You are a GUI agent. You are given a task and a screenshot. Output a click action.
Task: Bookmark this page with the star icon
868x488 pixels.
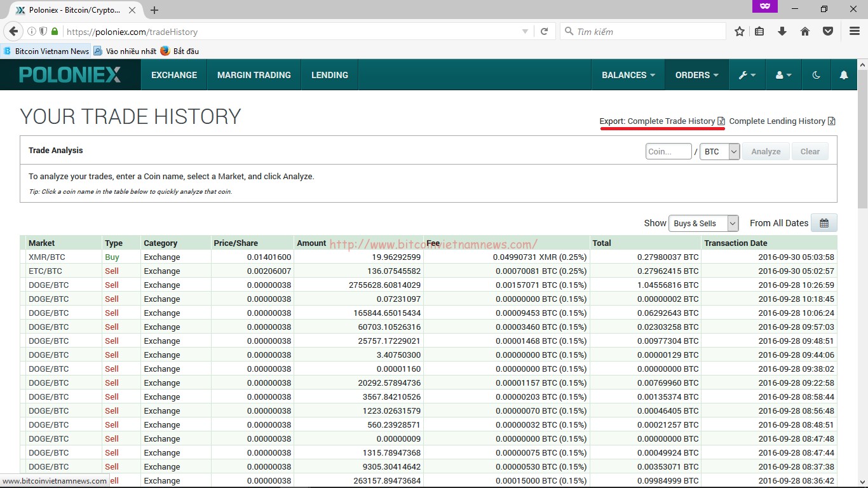740,31
